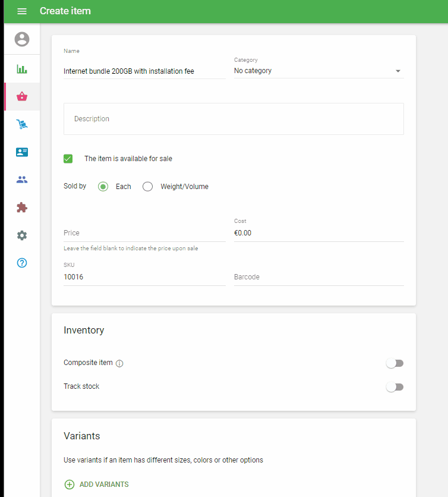The image size is (448, 497).
Task: Select the Each radio button
Action: (x=103, y=187)
